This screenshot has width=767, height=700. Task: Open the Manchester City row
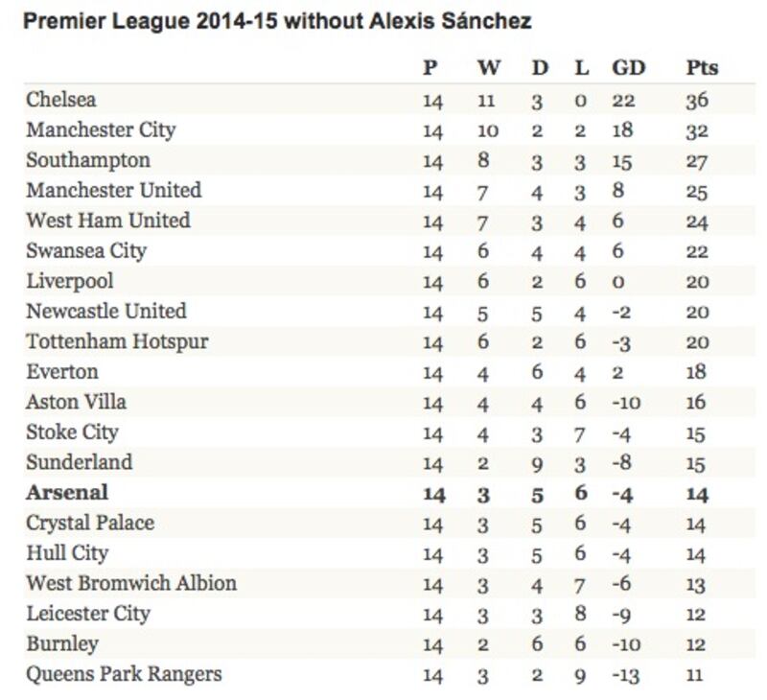389,130
